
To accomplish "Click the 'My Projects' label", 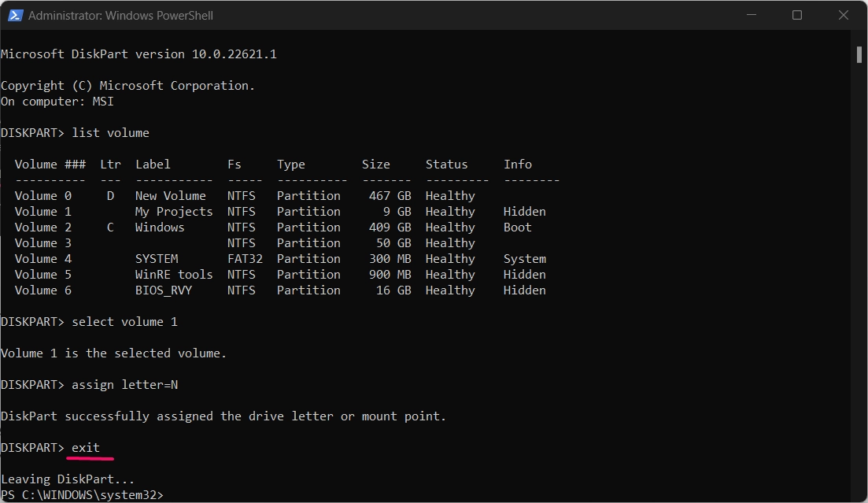I will tap(175, 212).
